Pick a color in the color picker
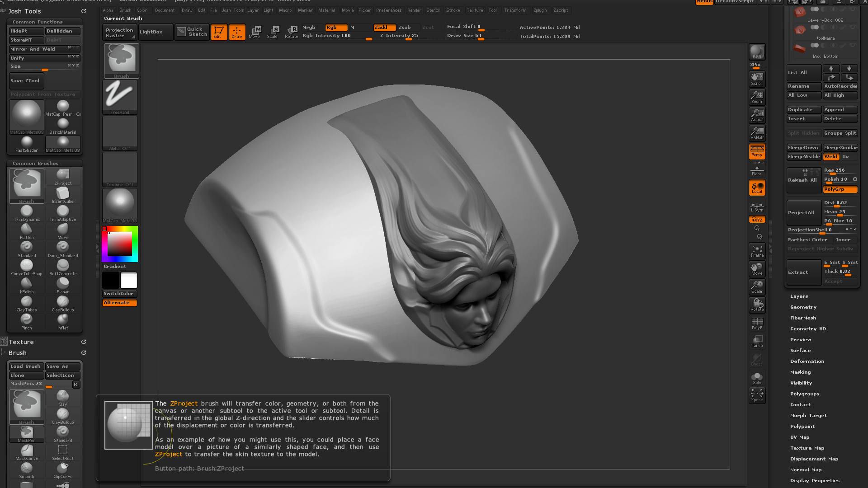This screenshot has height=488, width=868. click(120, 244)
